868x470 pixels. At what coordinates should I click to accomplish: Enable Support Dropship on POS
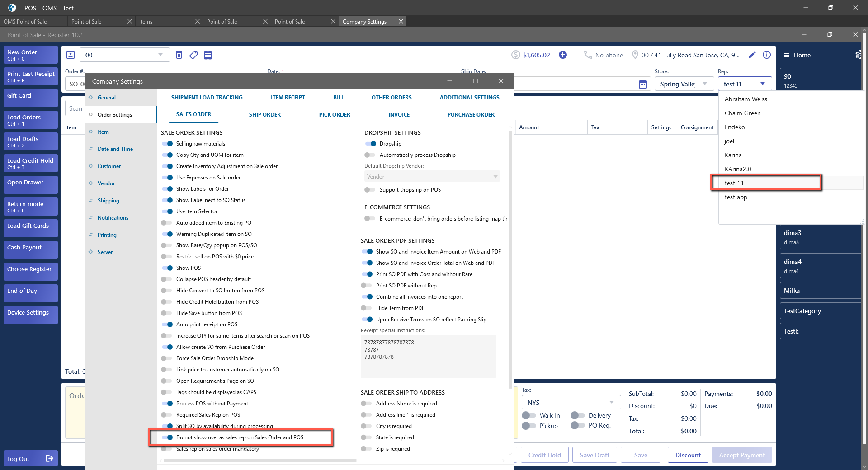pos(370,190)
